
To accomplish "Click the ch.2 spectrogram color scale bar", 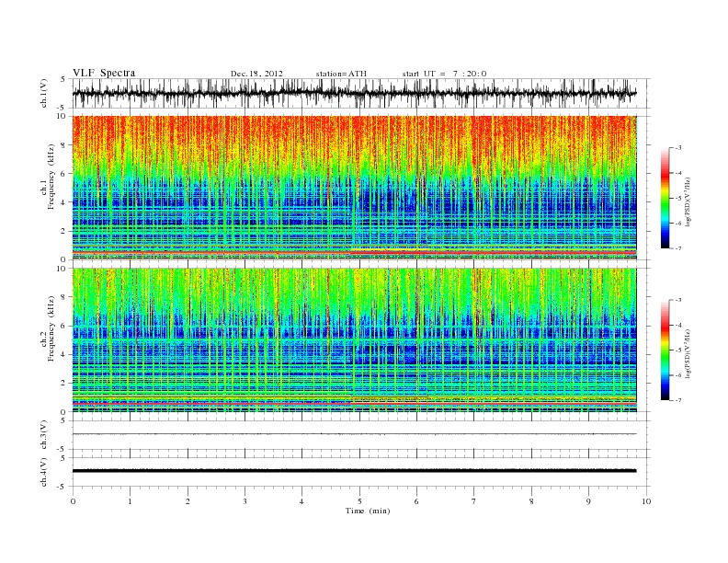I will click(x=665, y=350).
